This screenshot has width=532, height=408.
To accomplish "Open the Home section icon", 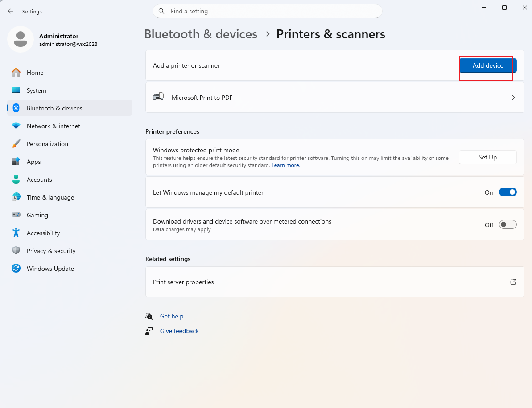I will (16, 73).
